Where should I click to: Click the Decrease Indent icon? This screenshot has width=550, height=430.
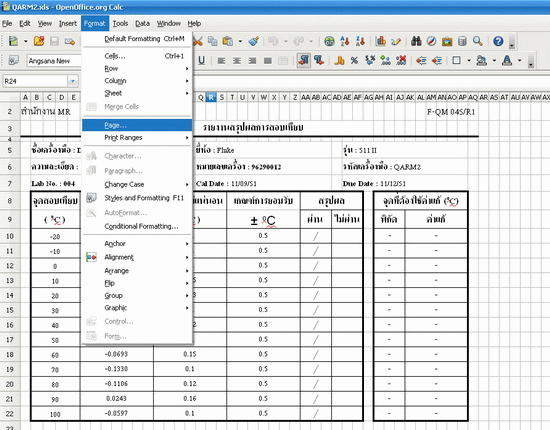click(x=421, y=61)
